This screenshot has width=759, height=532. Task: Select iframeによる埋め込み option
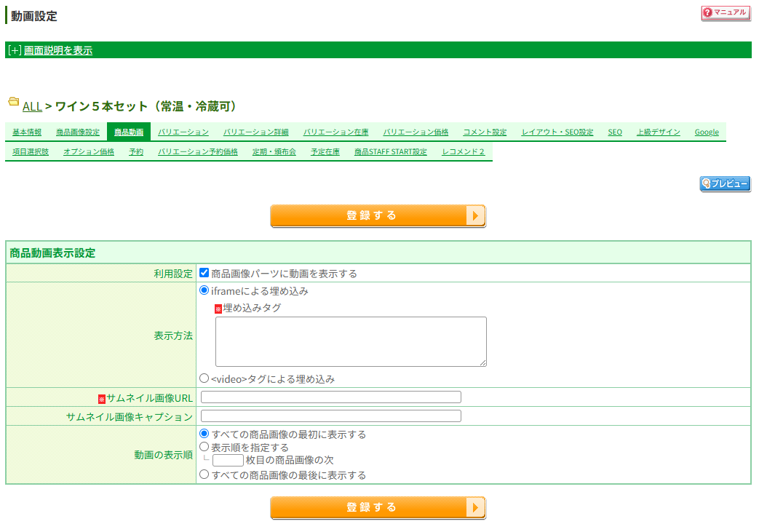coord(203,289)
